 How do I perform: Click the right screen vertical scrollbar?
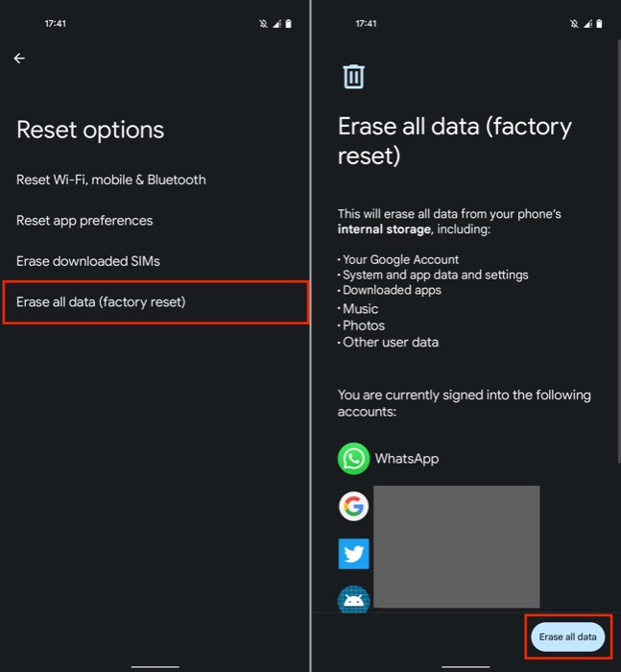pos(619,249)
